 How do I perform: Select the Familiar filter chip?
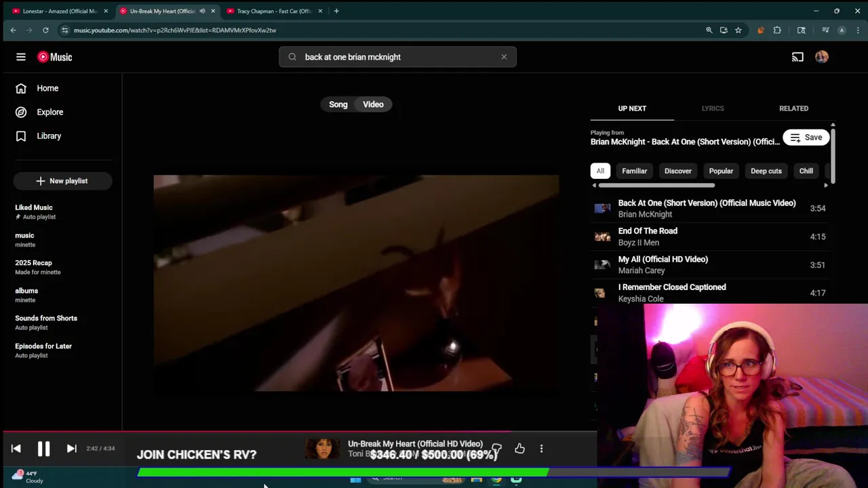pos(635,171)
